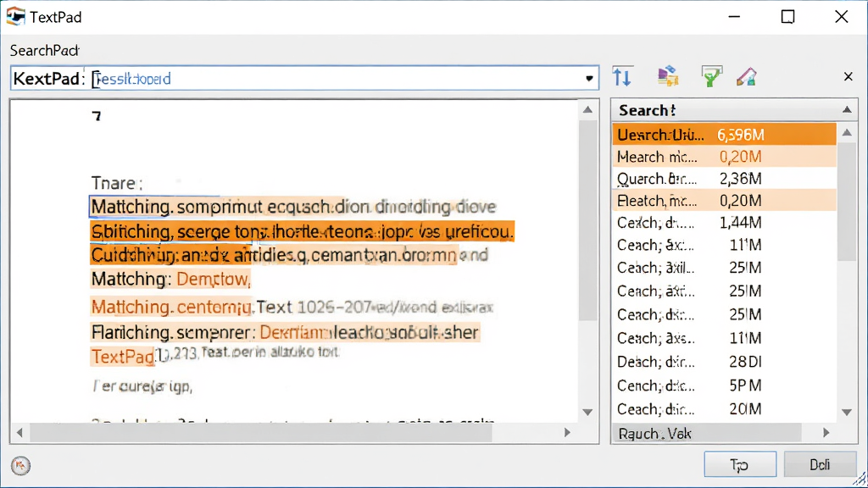Click the orange TextPad match text
The height and width of the screenshot is (488, 868).
tap(123, 357)
